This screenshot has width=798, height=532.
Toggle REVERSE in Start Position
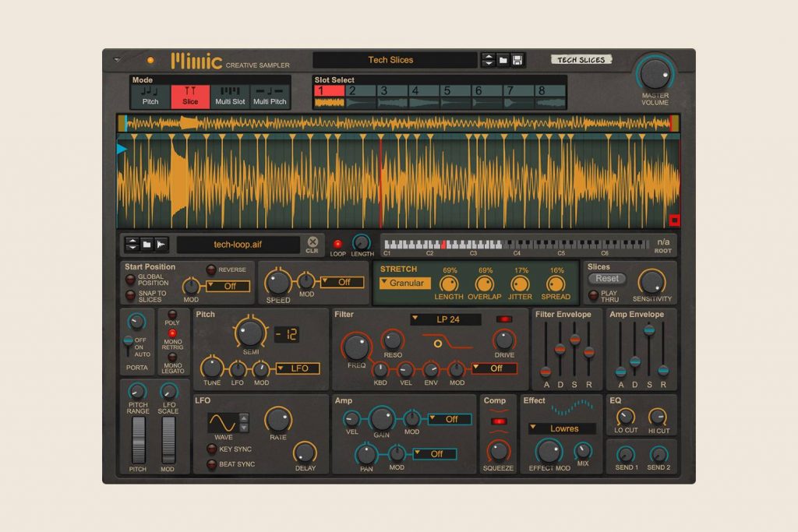point(211,270)
